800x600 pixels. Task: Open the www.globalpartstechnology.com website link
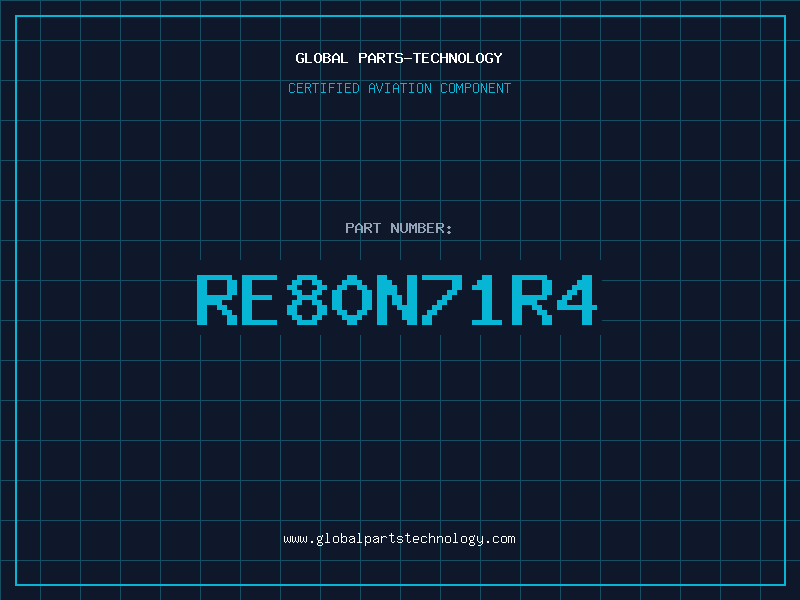click(x=399, y=538)
